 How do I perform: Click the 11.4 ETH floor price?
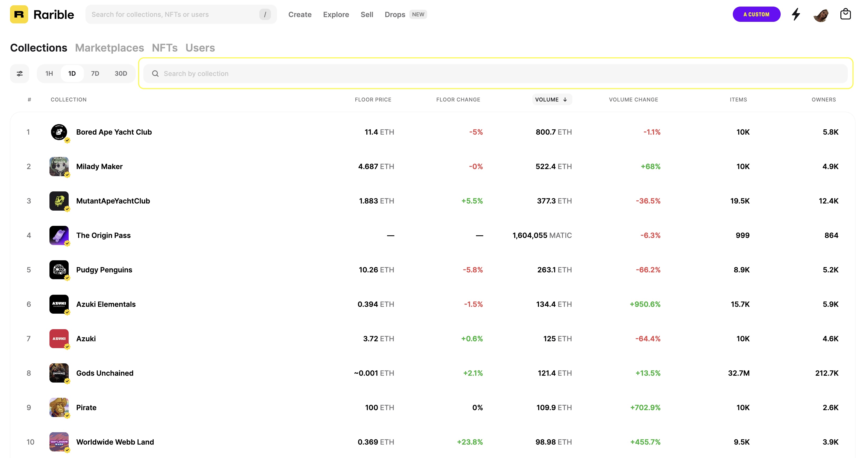pos(379,132)
